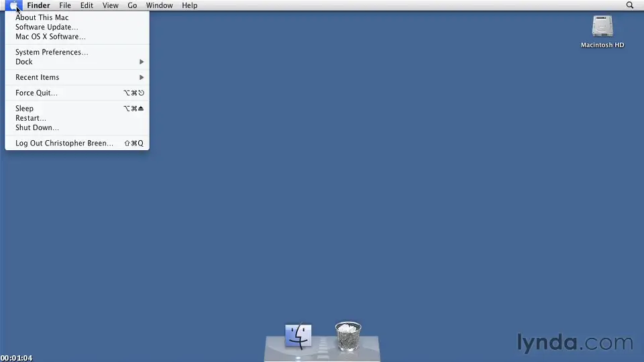Click the Apple menu icon
The height and width of the screenshot is (362, 644).
(x=13, y=5)
